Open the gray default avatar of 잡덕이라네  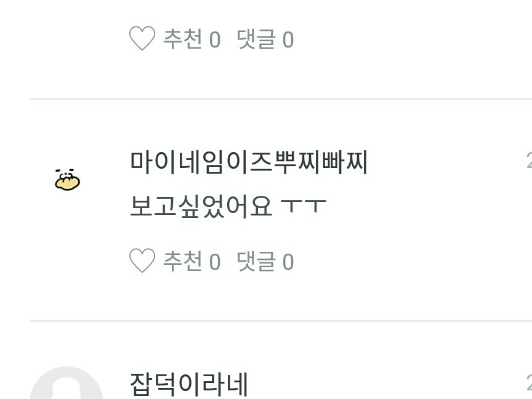pos(66,383)
